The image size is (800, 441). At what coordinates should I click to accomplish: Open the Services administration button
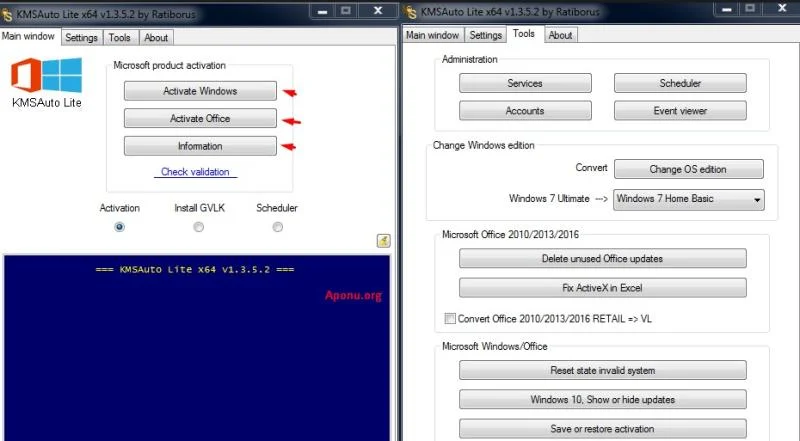click(525, 83)
